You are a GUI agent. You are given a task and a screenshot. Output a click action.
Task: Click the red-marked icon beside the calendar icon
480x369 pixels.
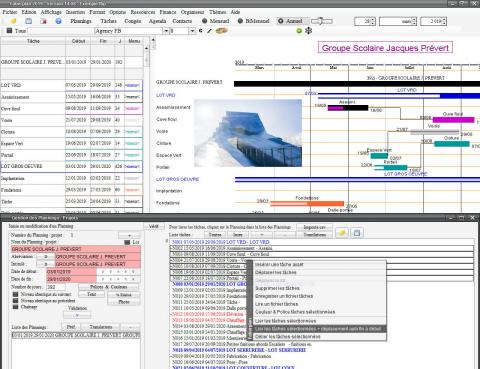point(43,21)
